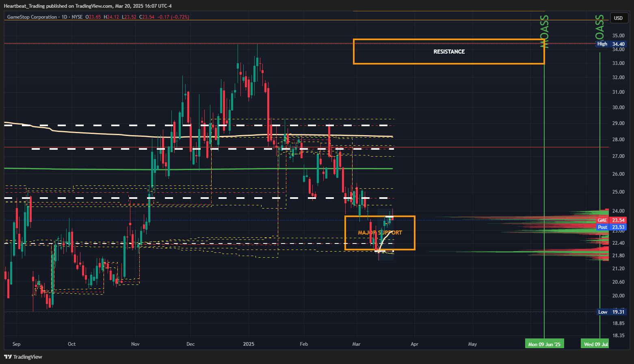
Task: Click the 31.00 price axis label
Action: (x=619, y=92)
